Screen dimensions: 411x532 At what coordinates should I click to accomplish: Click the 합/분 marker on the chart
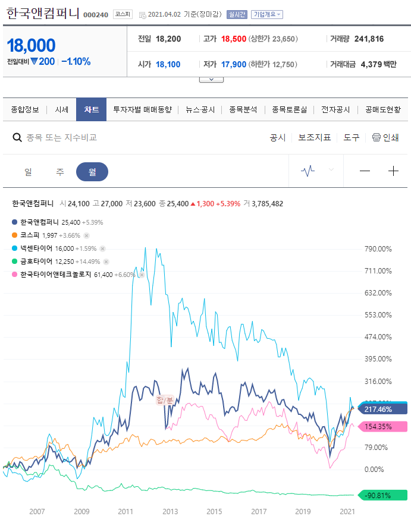(165, 401)
